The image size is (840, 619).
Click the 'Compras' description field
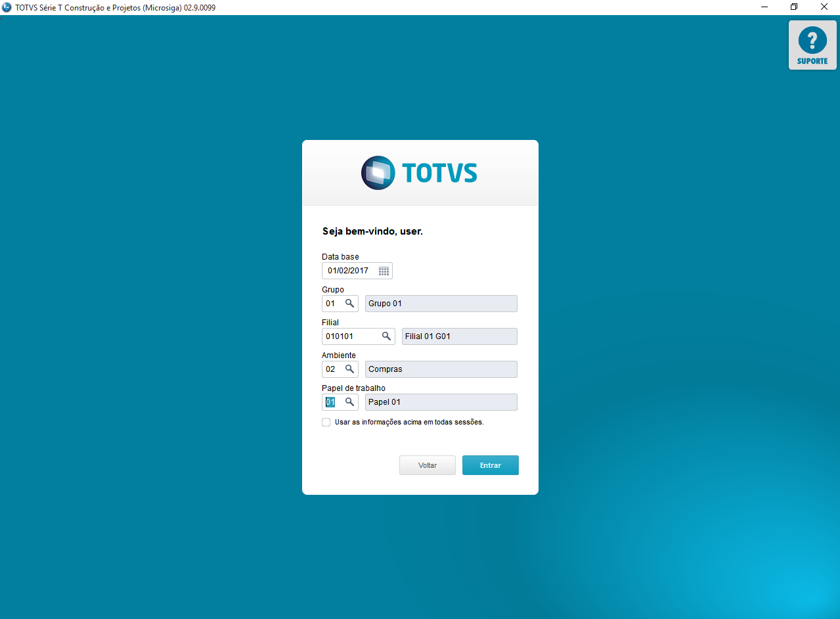441,369
